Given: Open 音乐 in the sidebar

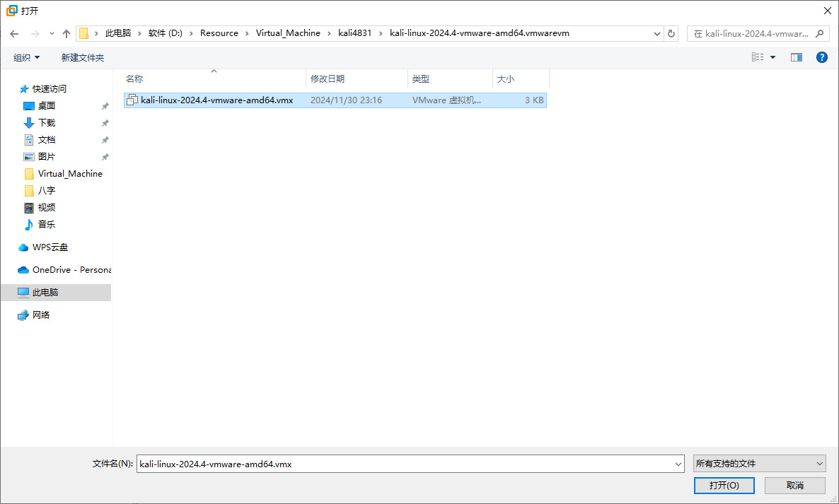Looking at the screenshot, I should (47, 225).
